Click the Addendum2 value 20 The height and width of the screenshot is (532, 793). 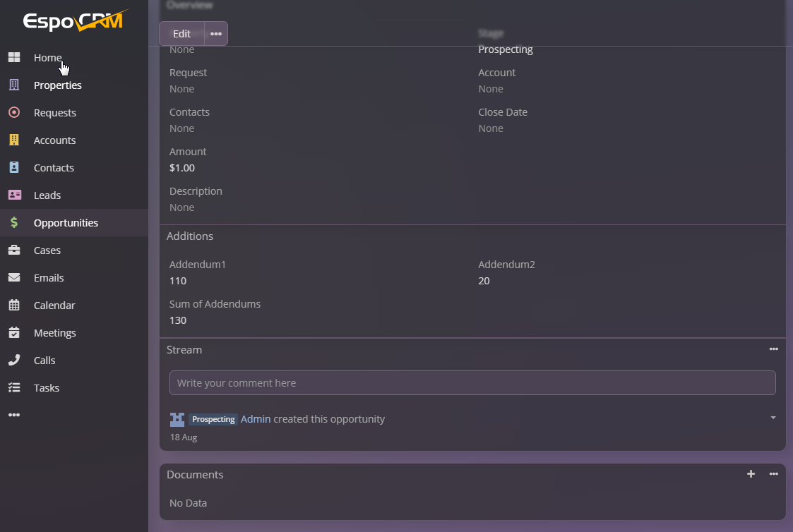point(484,281)
